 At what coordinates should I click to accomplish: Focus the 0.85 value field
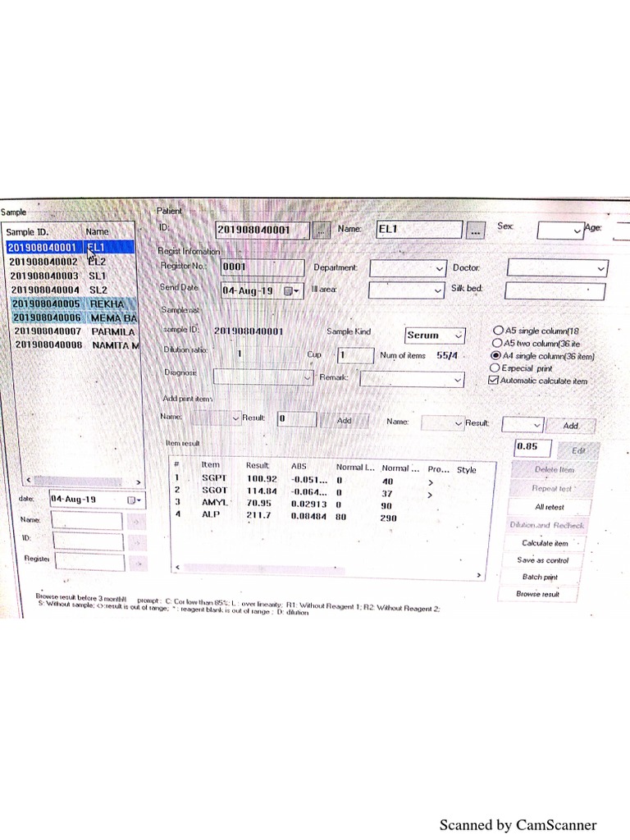tap(534, 447)
